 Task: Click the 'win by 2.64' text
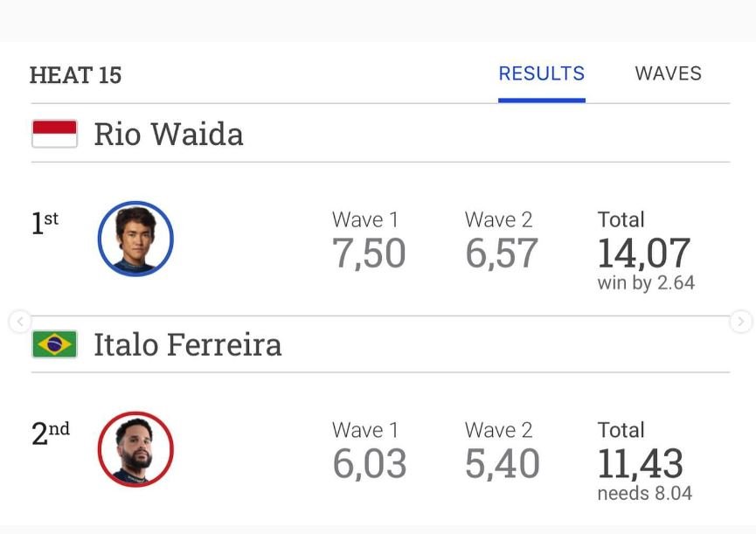(x=646, y=283)
